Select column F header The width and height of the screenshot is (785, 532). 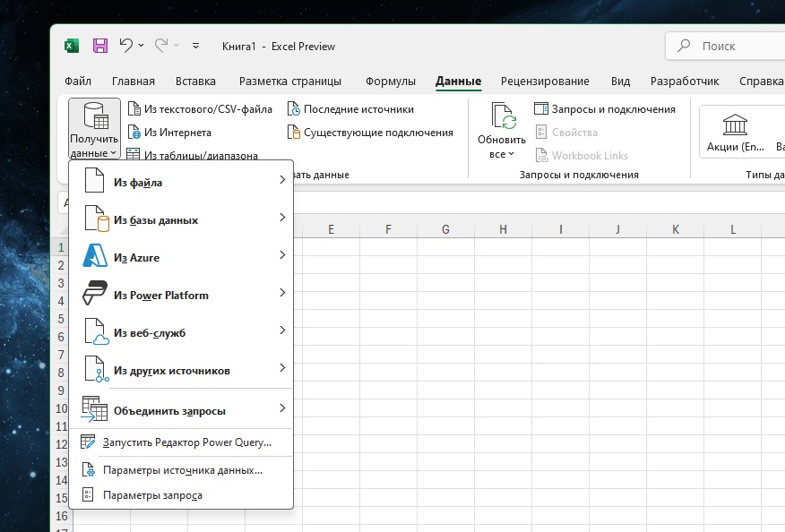tap(389, 229)
